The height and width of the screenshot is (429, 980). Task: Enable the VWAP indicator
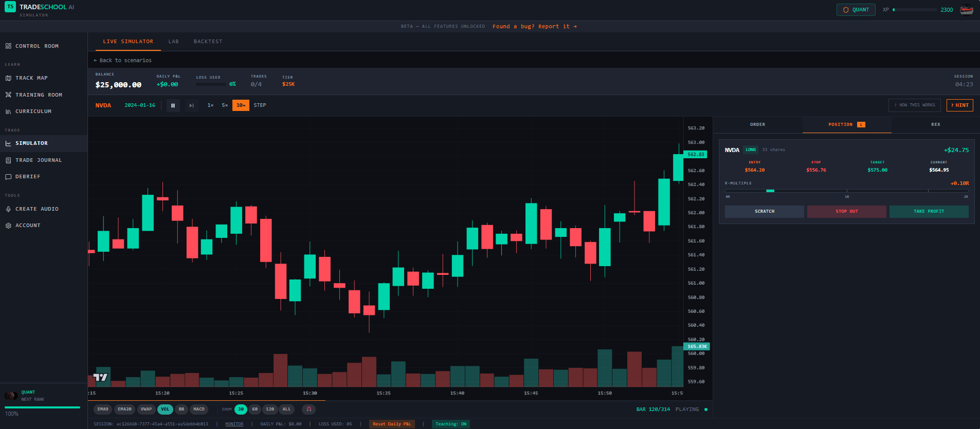click(147, 409)
